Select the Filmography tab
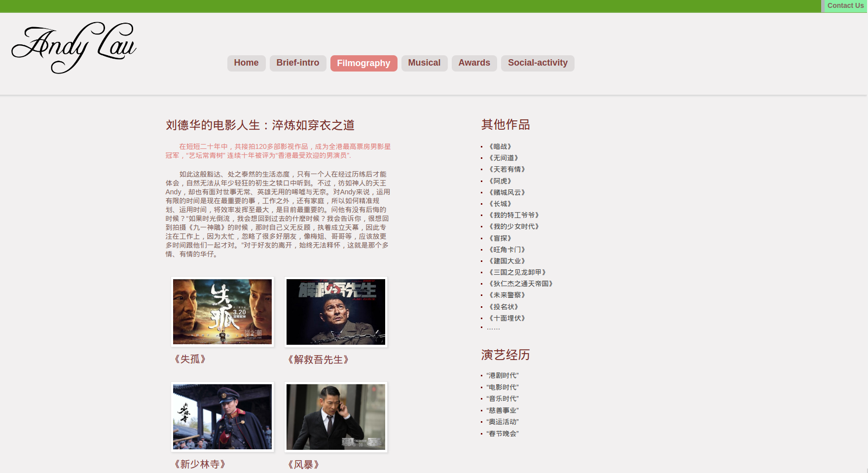 pyautogui.click(x=363, y=63)
